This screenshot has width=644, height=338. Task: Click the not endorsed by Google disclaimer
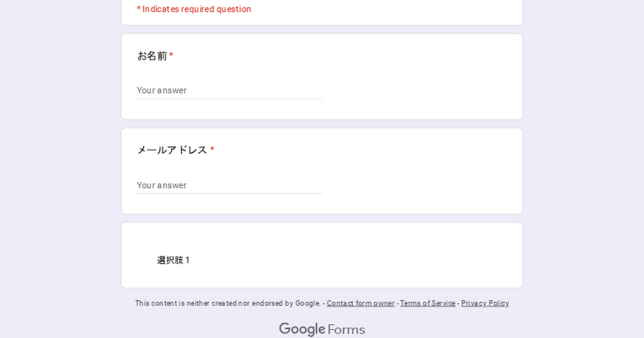coord(228,303)
